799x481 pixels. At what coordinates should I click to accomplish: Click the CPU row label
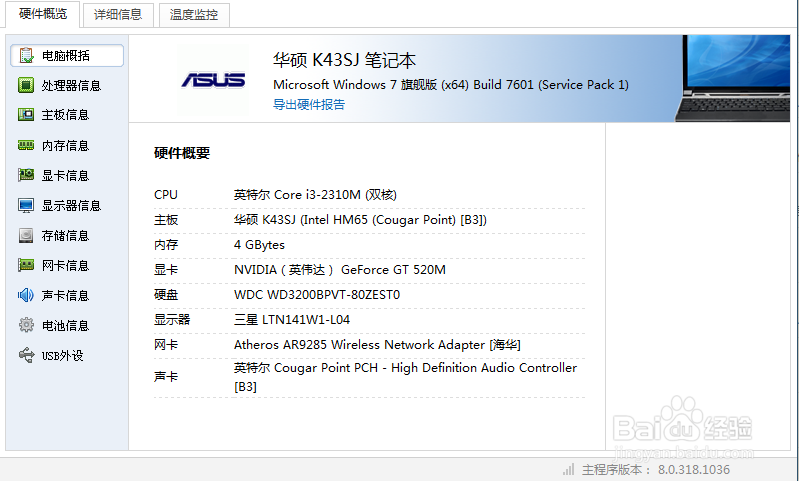166,195
